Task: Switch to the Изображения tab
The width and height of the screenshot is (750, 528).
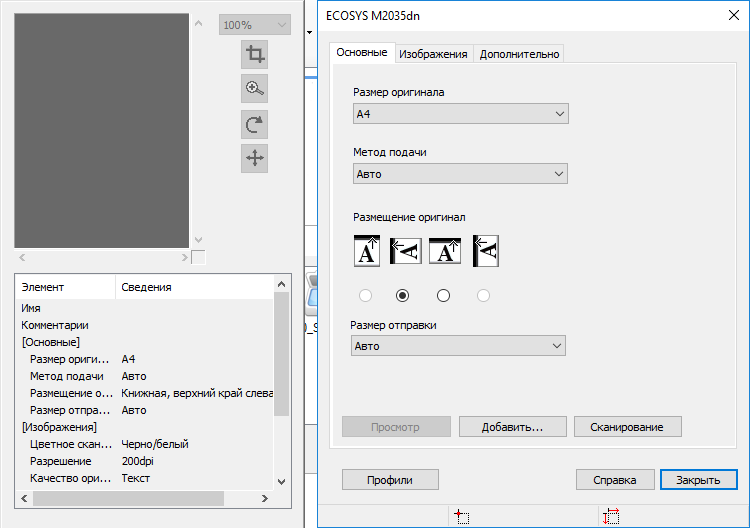Action: coord(434,54)
